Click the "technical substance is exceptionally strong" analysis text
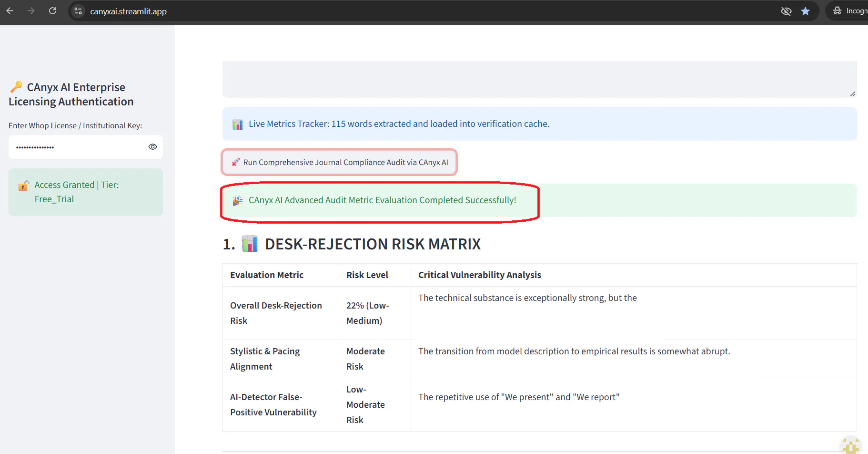868x454 pixels. [527, 298]
